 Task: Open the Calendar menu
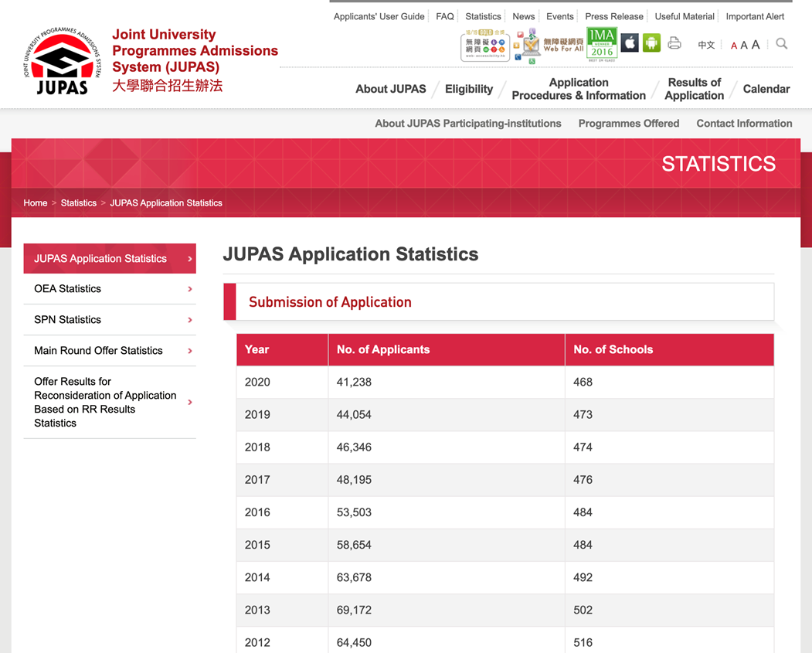(x=766, y=89)
